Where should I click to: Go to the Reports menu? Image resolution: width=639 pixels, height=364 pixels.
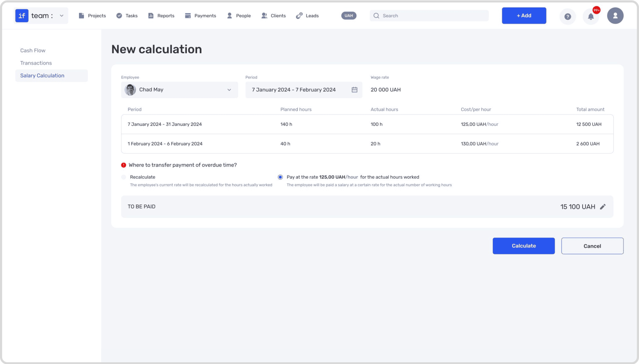pos(161,16)
